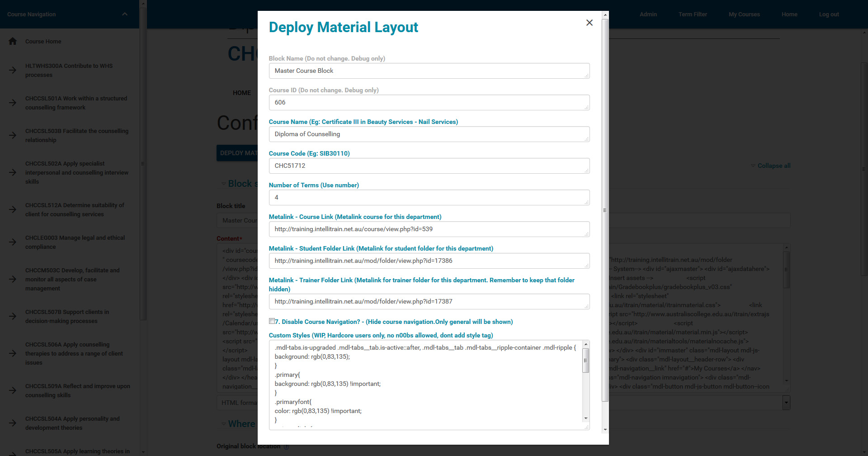Click the Trainer Folder Link field
868x456 pixels.
[429, 301]
